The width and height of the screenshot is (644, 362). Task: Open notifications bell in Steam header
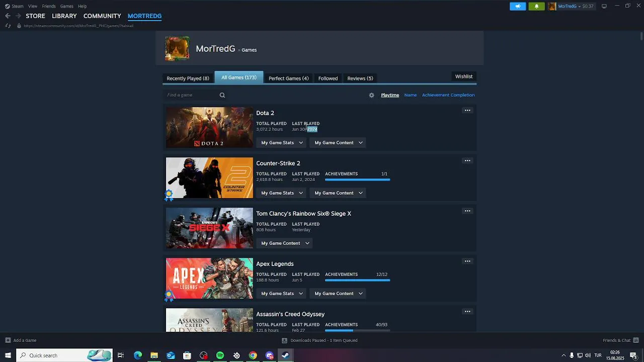pos(536,6)
